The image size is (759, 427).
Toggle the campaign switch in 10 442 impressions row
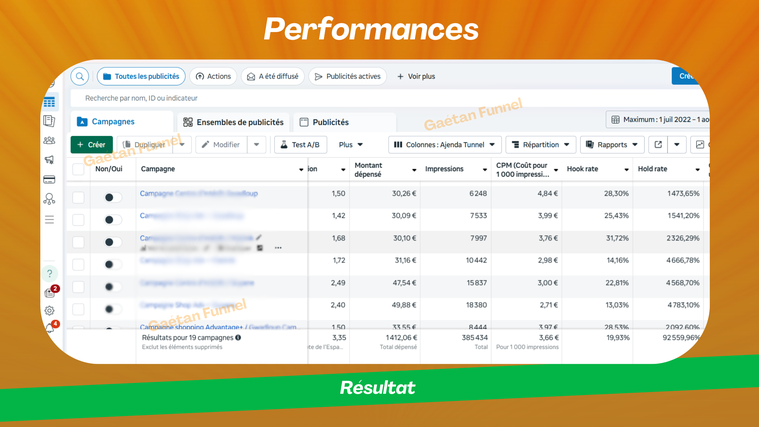113,264
